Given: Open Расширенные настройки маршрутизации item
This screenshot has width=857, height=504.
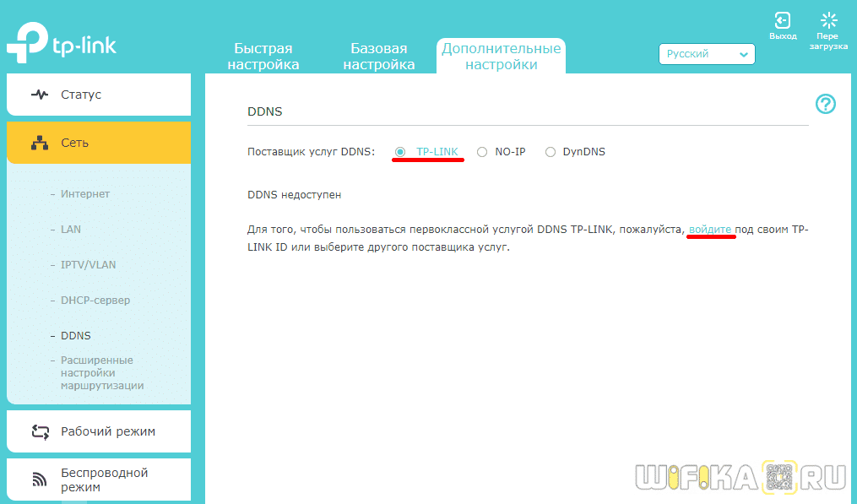Looking at the screenshot, I should 101,372.
